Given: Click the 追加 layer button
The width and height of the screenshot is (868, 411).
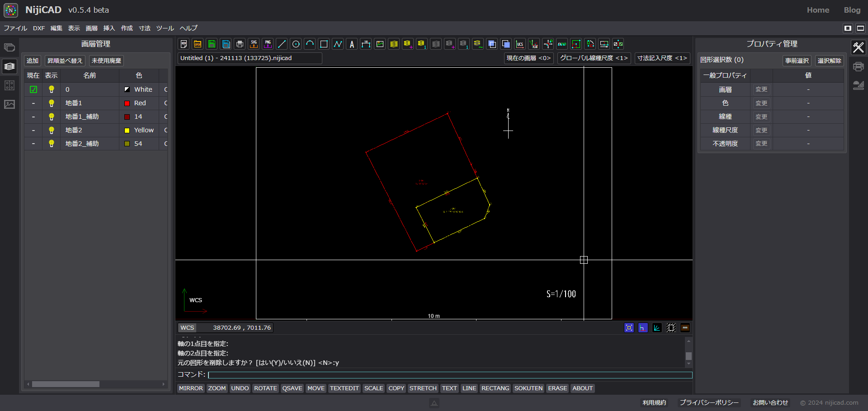Looking at the screenshot, I should coord(33,61).
